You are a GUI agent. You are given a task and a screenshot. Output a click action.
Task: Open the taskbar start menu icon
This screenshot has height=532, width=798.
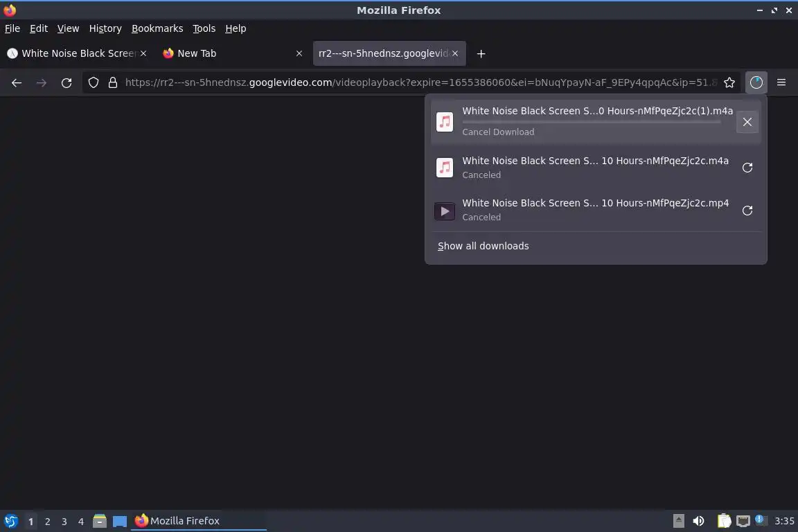(x=10, y=521)
